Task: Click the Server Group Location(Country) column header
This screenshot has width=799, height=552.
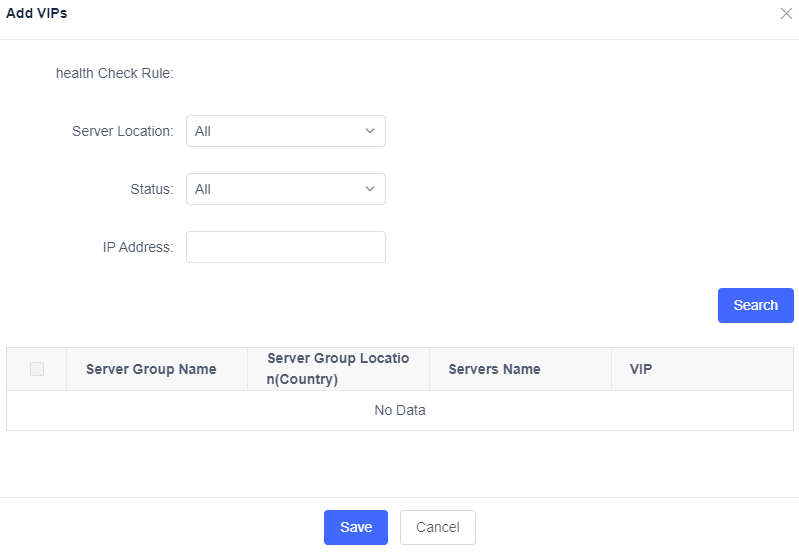Action: 338,369
